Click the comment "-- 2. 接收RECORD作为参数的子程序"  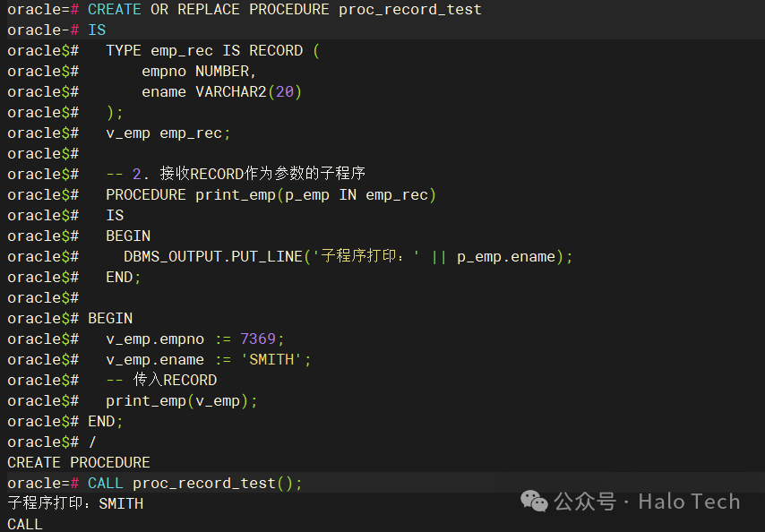coord(236,174)
